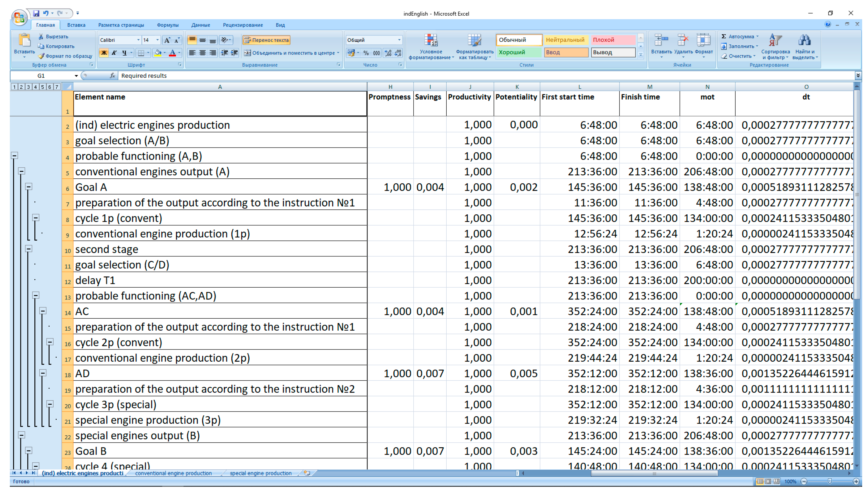868x494 pixels.
Task: Show outline level 3 button
Action: coord(29,87)
